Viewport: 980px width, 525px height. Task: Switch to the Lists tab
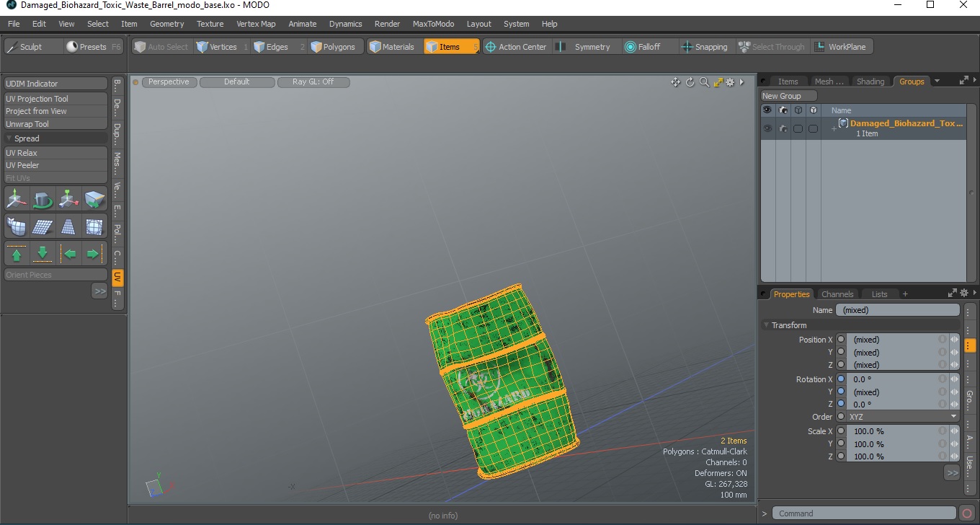click(880, 294)
